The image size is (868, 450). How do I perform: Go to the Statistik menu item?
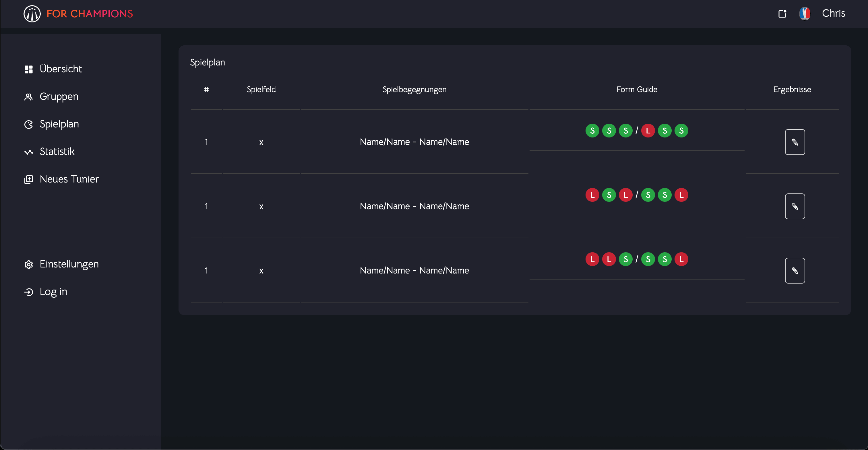57,152
